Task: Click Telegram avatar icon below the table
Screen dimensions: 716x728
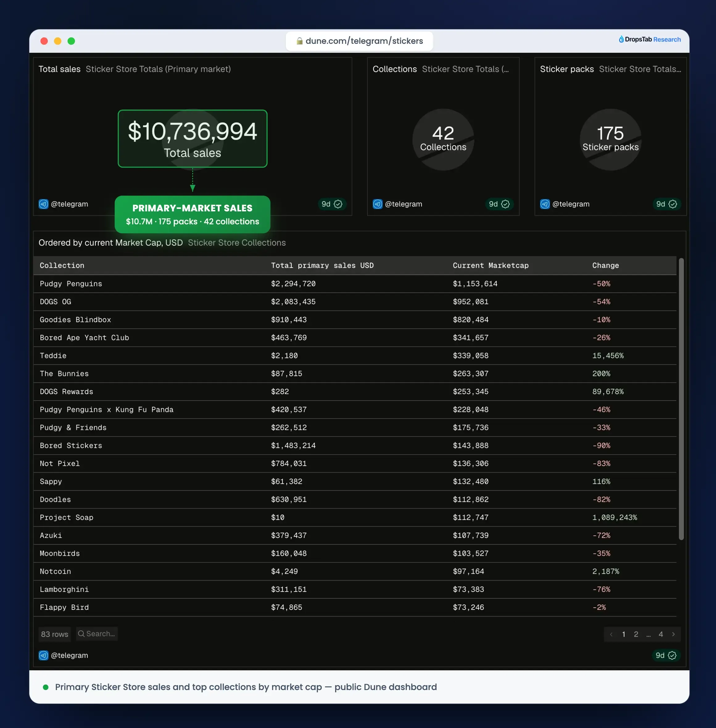Action: (x=43, y=655)
